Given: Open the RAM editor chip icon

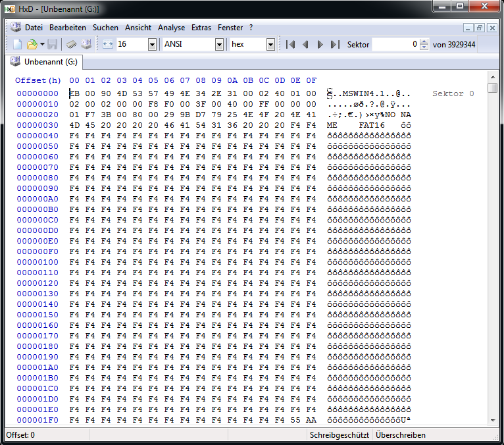Looking at the screenshot, I should [x=71, y=44].
